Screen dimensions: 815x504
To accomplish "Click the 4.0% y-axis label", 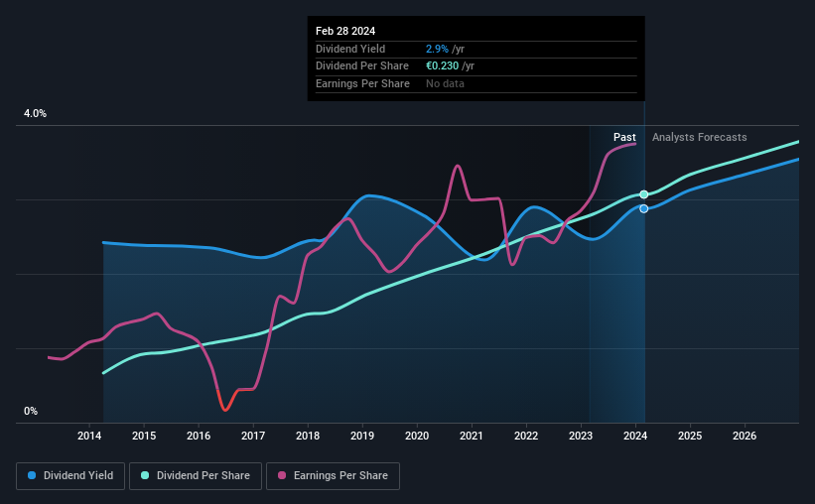I will 35,113.
